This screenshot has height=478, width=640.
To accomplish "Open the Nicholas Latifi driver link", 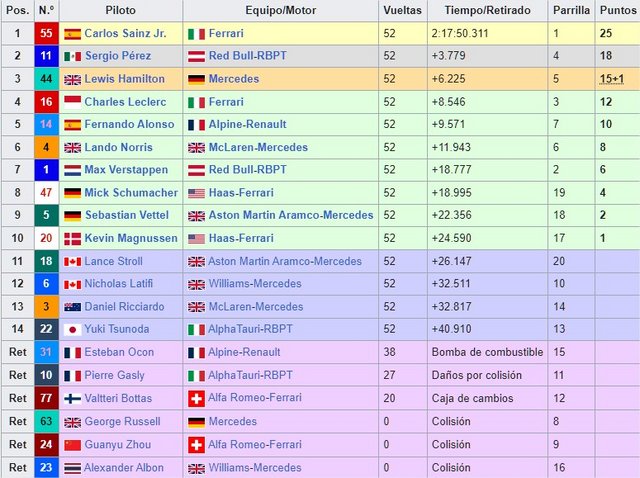I will coord(118,283).
